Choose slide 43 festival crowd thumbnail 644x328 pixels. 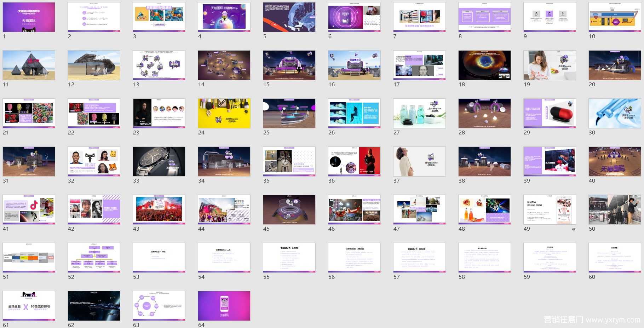[x=159, y=209]
